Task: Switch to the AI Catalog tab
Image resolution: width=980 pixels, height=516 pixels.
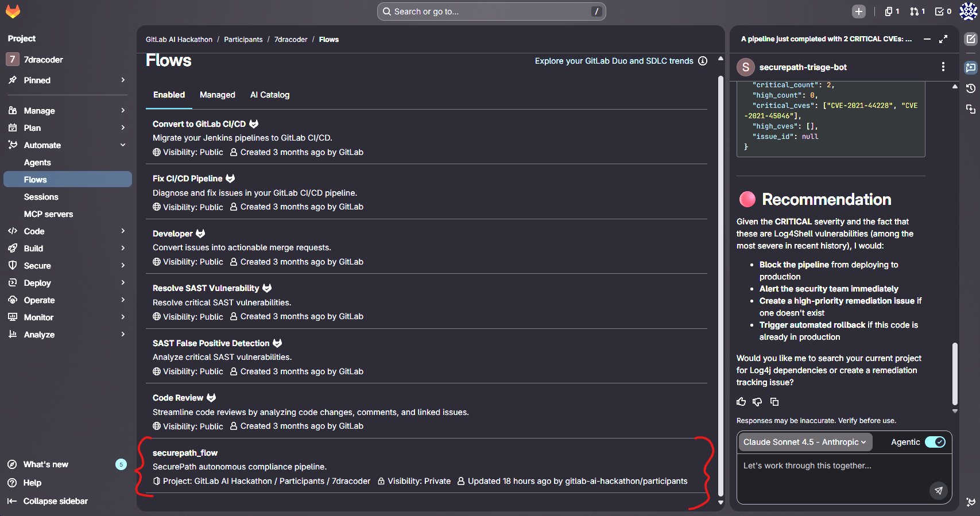Action: pos(270,95)
